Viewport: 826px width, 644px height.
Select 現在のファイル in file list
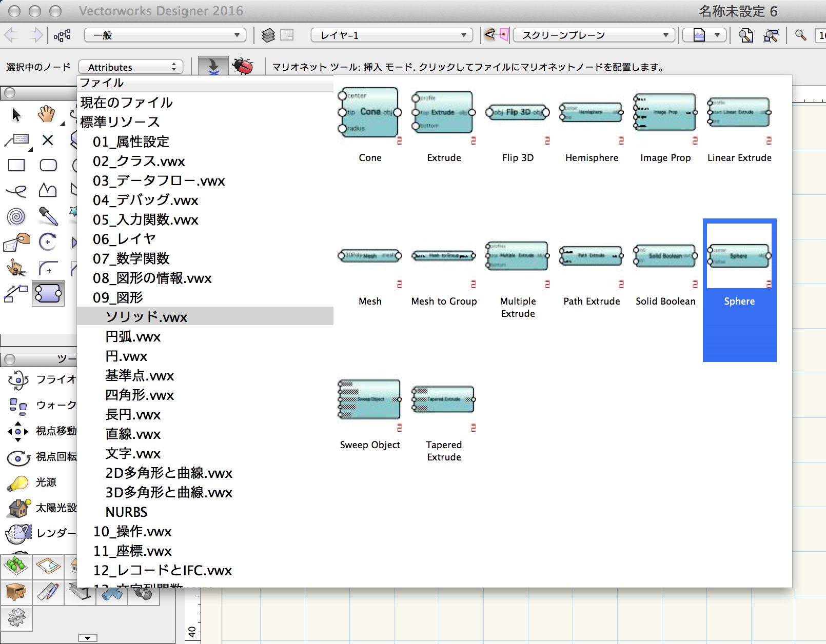[126, 103]
